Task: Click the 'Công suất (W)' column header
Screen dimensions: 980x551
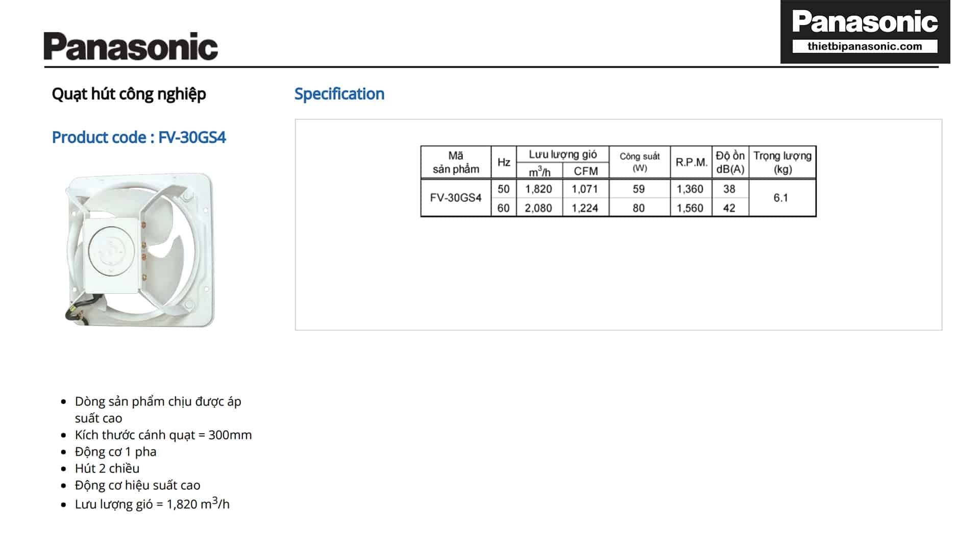Action: click(x=640, y=162)
